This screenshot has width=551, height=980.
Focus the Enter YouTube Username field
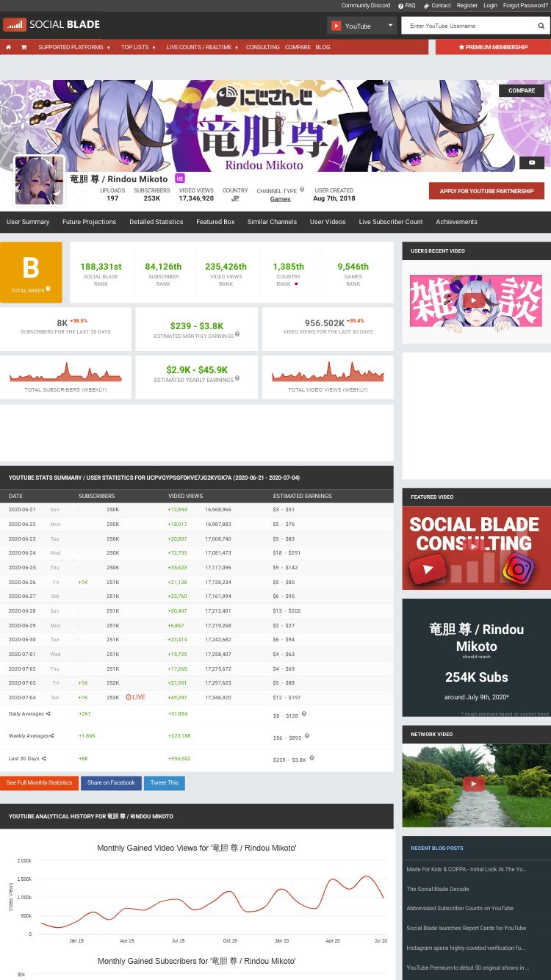click(x=469, y=26)
